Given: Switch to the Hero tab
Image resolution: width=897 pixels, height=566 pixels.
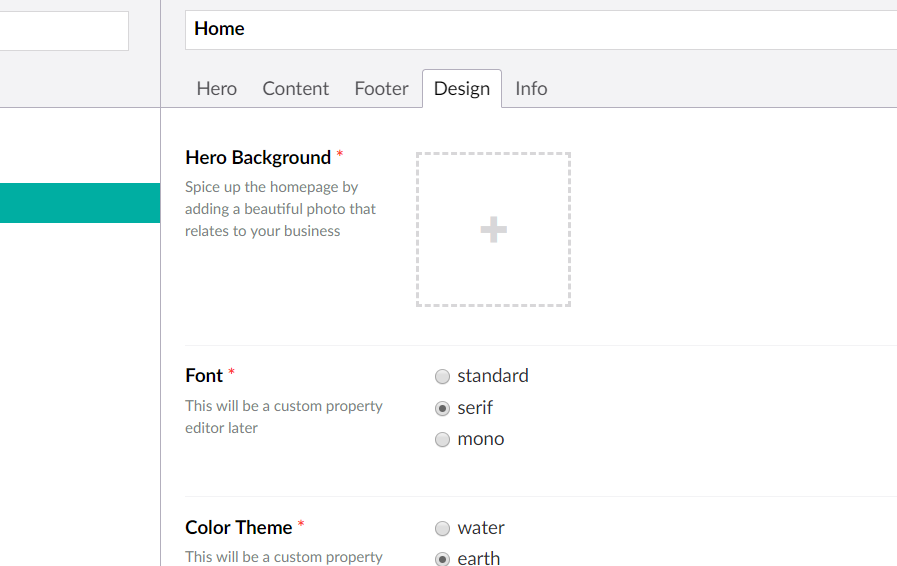Looking at the screenshot, I should click(216, 88).
